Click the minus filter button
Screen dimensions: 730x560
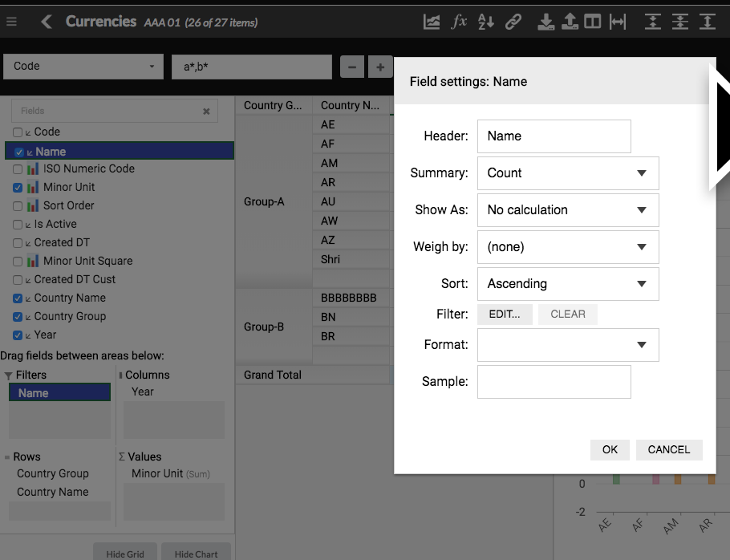click(352, 67)
